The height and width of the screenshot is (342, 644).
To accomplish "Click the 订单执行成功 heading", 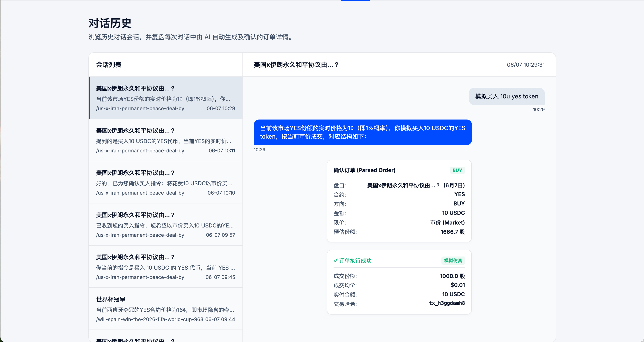I will [x=355, y=261].
